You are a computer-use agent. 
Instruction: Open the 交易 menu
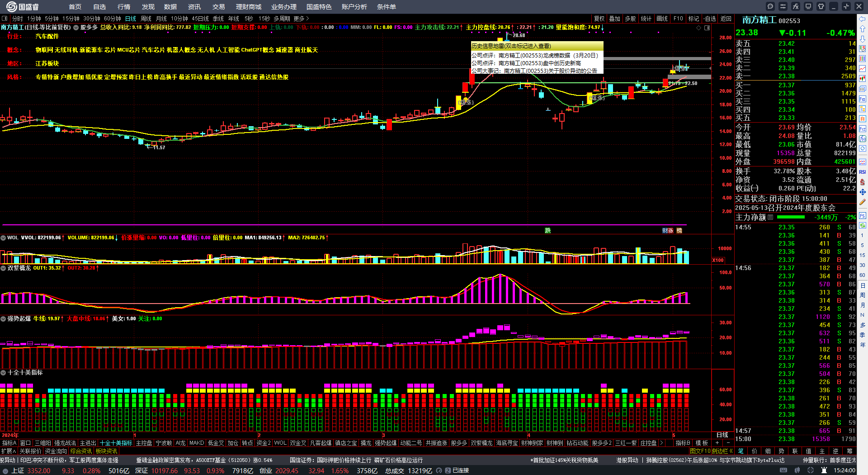click(x=219, y=7)
